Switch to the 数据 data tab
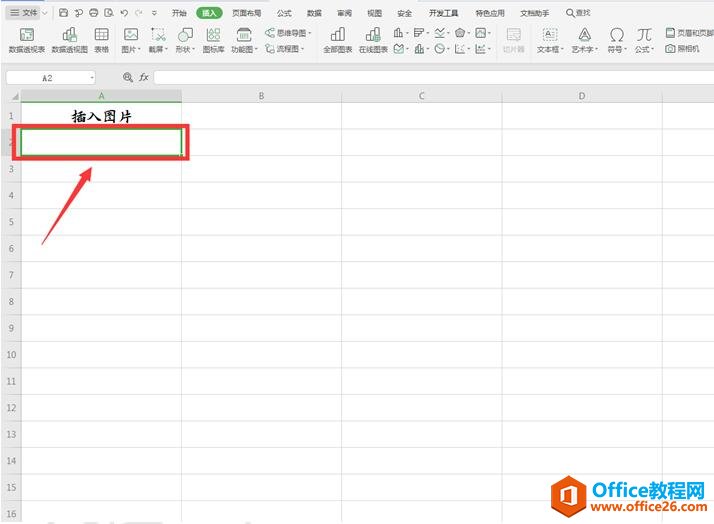 click(314, 13)
